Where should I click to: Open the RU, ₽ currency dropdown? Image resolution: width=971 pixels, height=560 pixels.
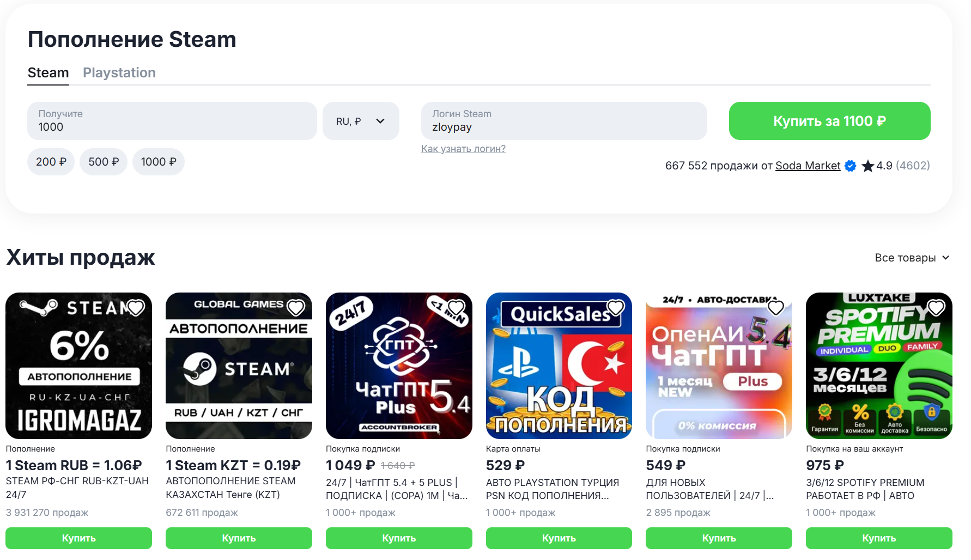tap(361, 121)
